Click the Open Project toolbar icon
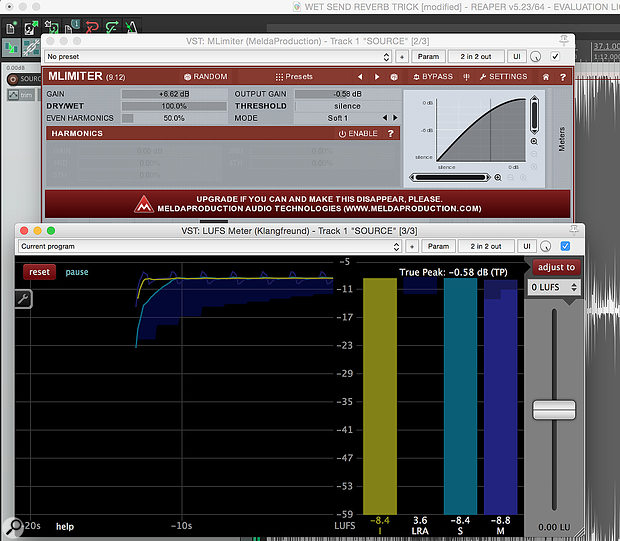The image size is (620, 541). (31, 28)
